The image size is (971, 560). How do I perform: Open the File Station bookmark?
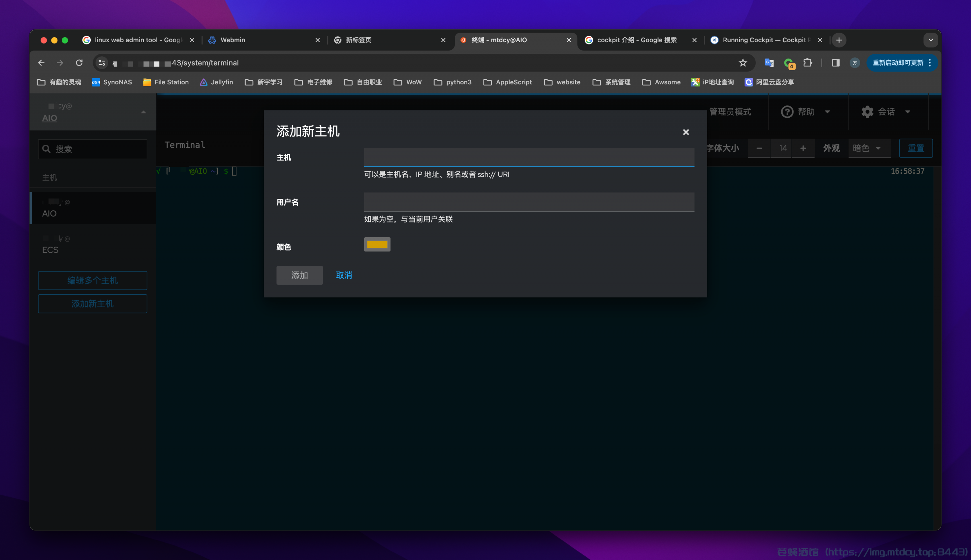click(166, 82)
